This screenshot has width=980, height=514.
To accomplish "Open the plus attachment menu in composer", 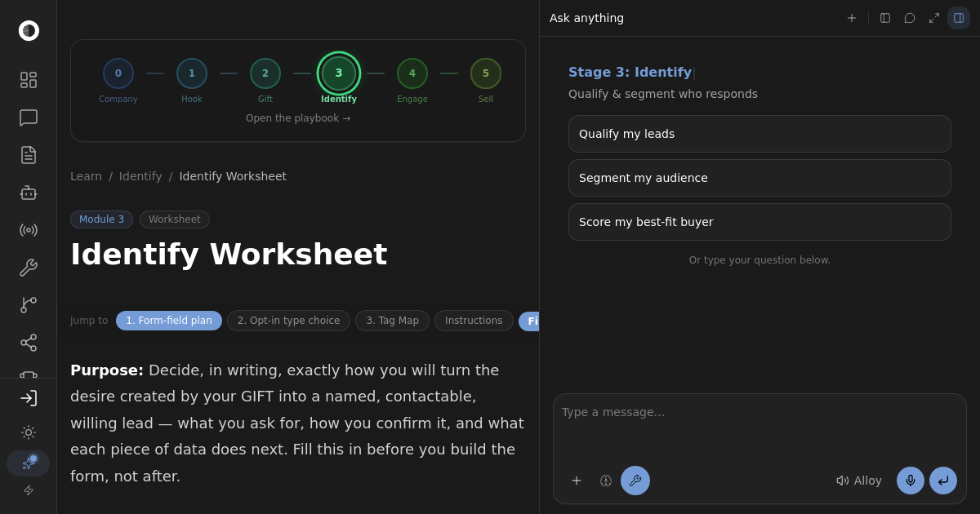I will 577,481.
